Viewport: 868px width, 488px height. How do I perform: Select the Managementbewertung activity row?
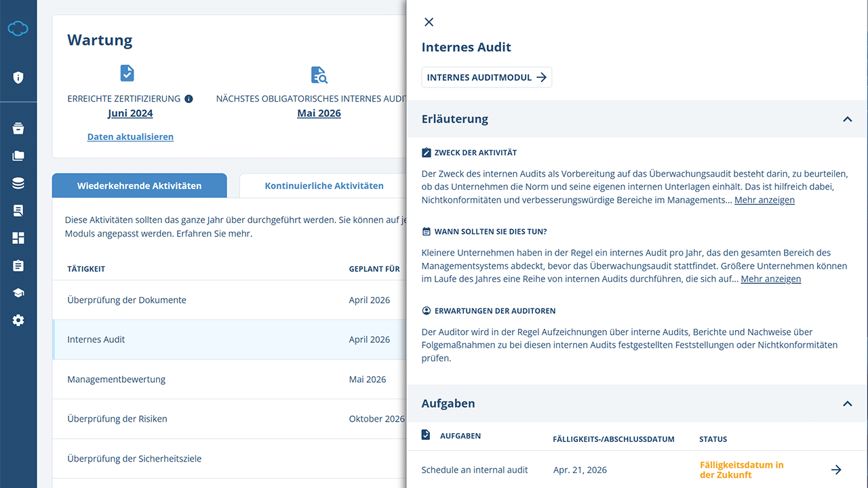coord(116,380)
